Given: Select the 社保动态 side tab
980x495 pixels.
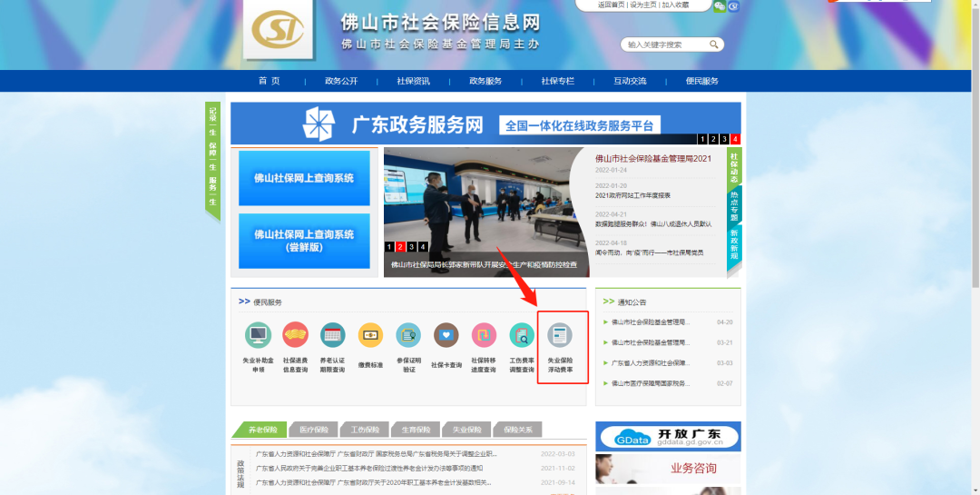Looking at the screenshot, I should point(734,167).
